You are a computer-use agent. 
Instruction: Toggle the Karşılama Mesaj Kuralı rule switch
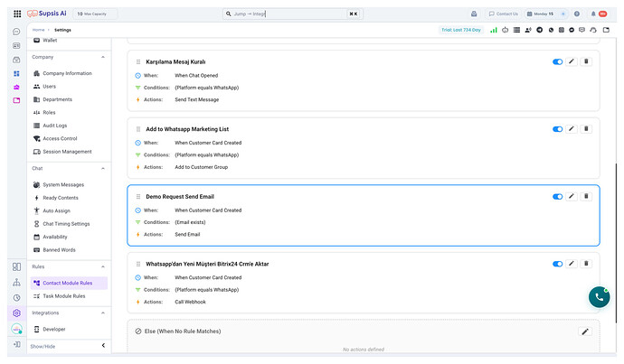(x=558, y=61)
